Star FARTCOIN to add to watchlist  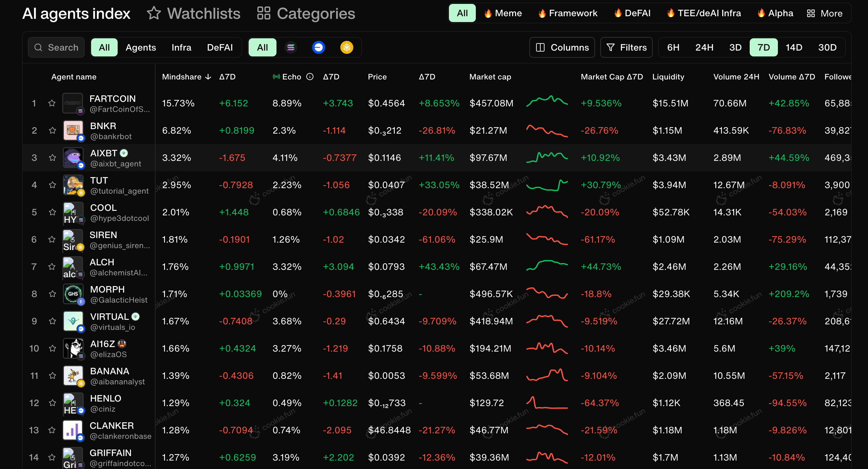[52, 103]
